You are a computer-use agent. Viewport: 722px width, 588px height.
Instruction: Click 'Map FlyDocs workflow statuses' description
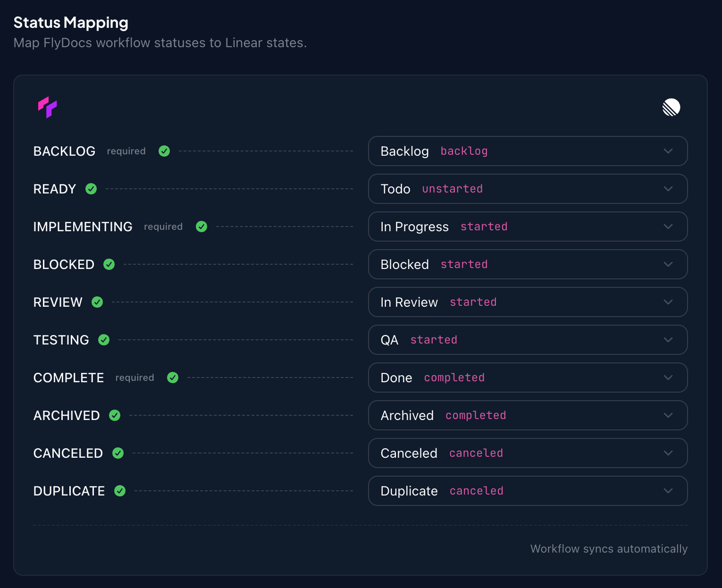pyautogui.click(x=160, y=43)
